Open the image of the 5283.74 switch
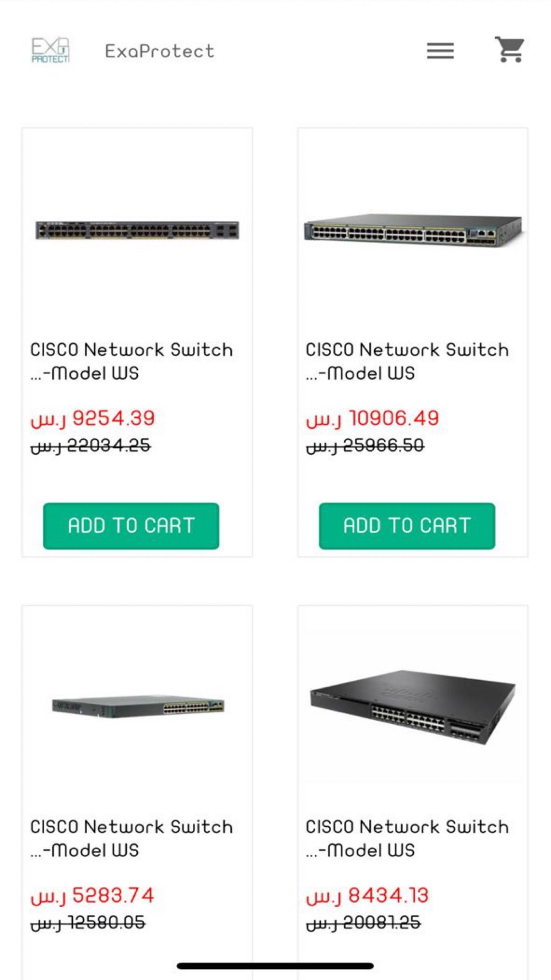The image size is (551, 980). pyautogui.click(x=138, y=706)
